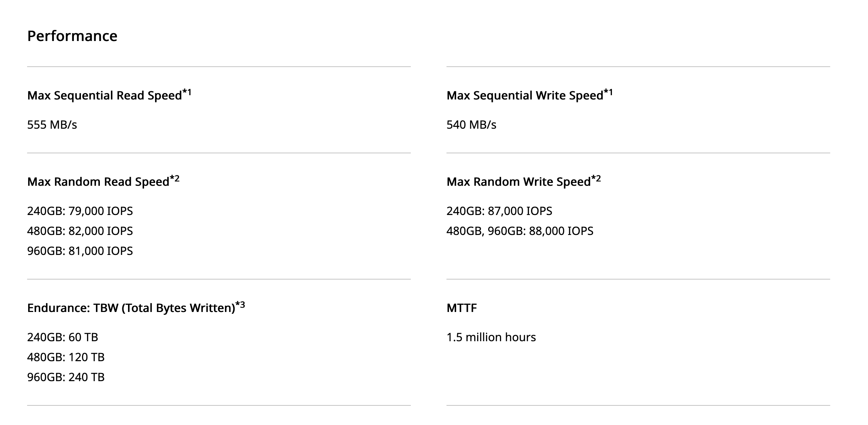This screenshot has height=425, width=868.
Task: Select the 240GB: 60 TB endurance line
Action: pos(62,337)
